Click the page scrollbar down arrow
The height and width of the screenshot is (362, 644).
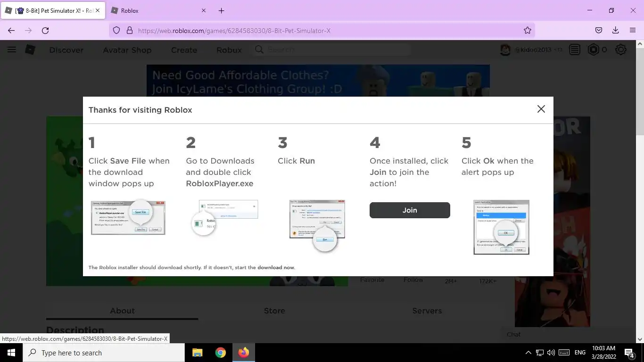pos(640,339)
